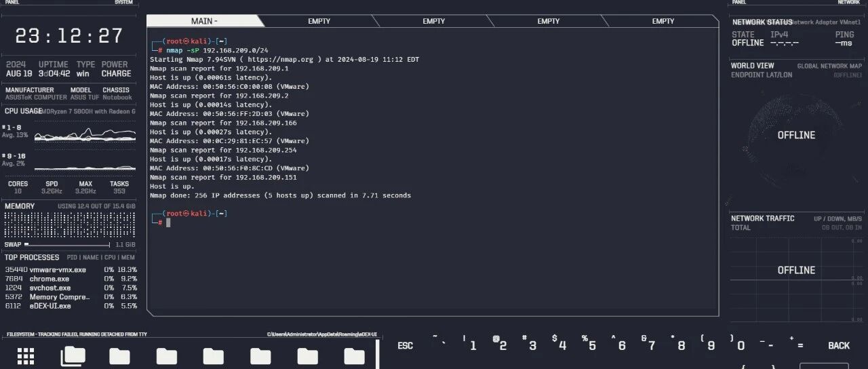Screen dimensions: 868x369
Task: Click the Nmap done summary line
Action: 280,195
